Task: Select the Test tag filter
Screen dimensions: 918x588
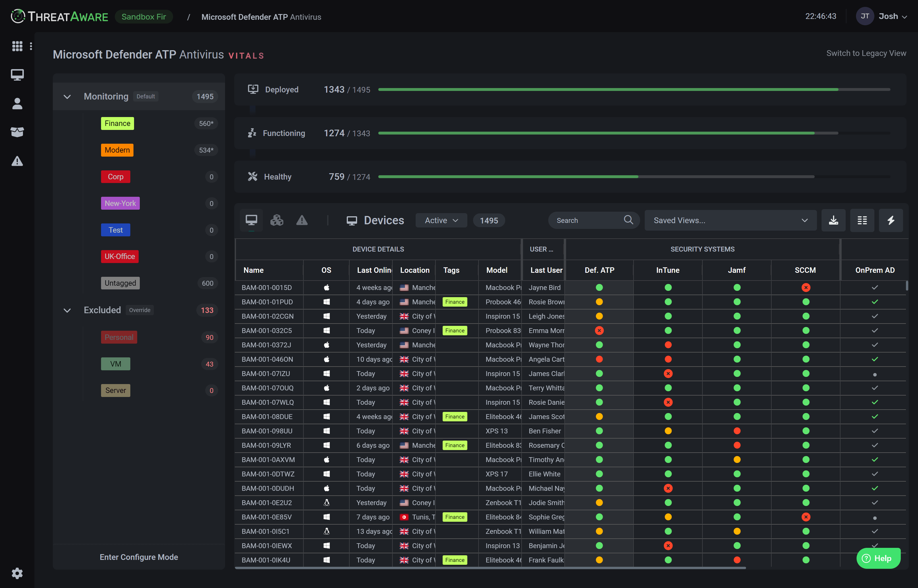Action: pyautogui.click(x=115, y=230)
